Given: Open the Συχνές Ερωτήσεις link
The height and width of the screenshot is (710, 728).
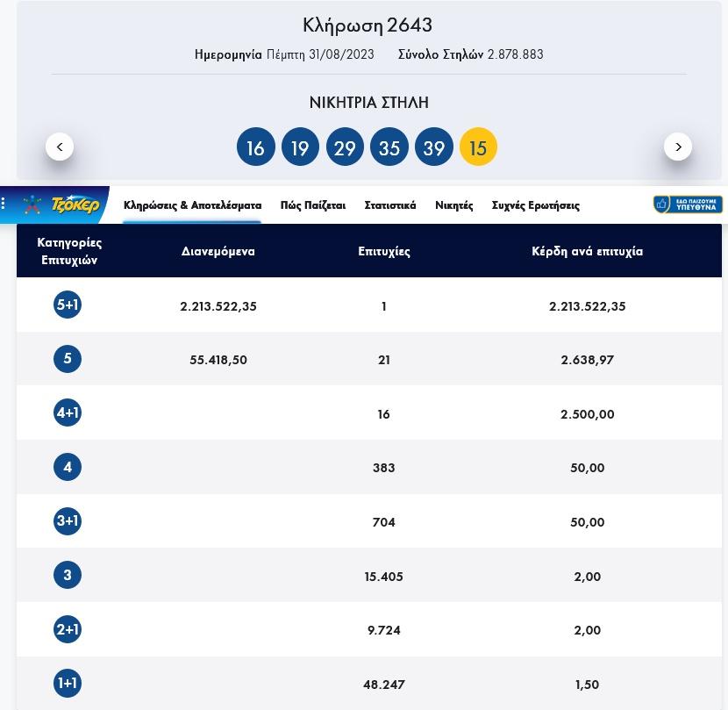Looking at the screenshot, I should pyautogui.click(x=535, y=205).
